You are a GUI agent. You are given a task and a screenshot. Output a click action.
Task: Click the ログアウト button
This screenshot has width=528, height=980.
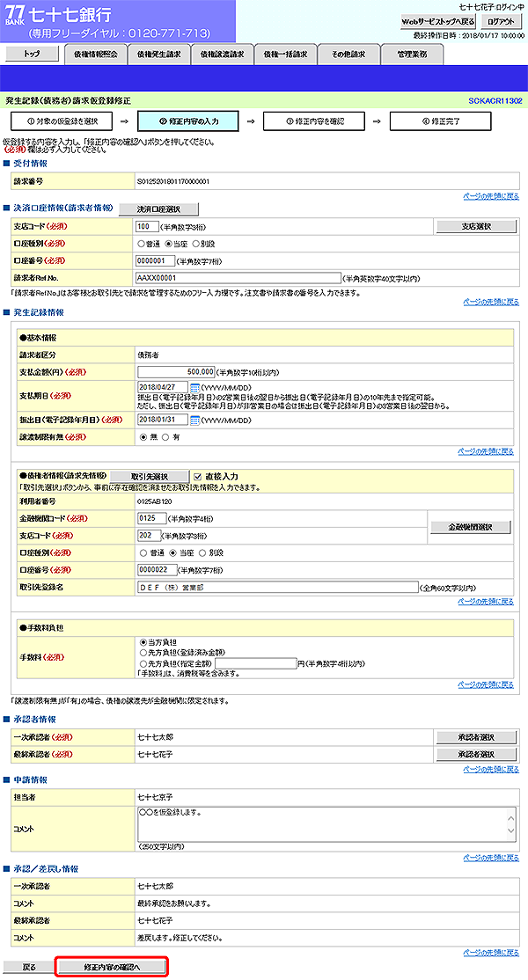[502, 21]
